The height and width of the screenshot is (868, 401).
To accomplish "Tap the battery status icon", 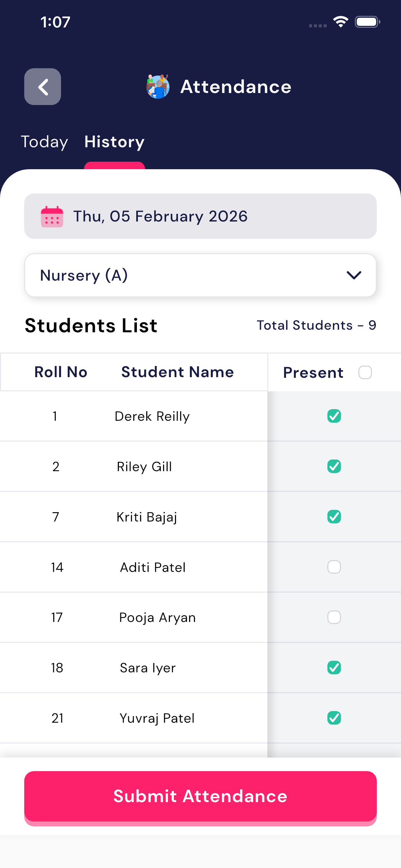I will 367,22.
